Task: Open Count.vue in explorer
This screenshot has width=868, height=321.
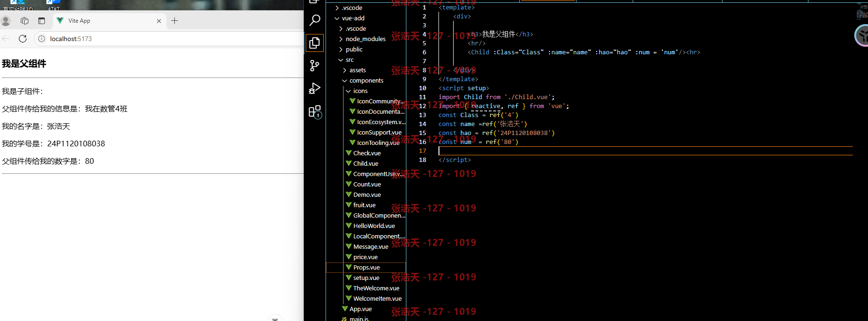Action: 363,184
